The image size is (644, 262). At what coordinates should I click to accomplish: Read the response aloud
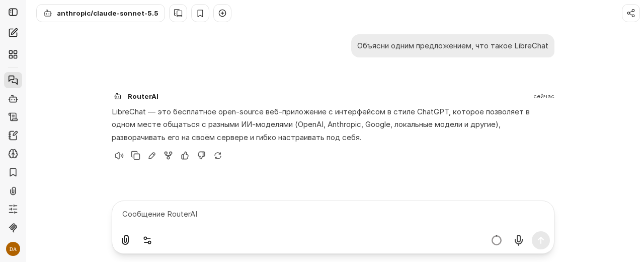119,156
